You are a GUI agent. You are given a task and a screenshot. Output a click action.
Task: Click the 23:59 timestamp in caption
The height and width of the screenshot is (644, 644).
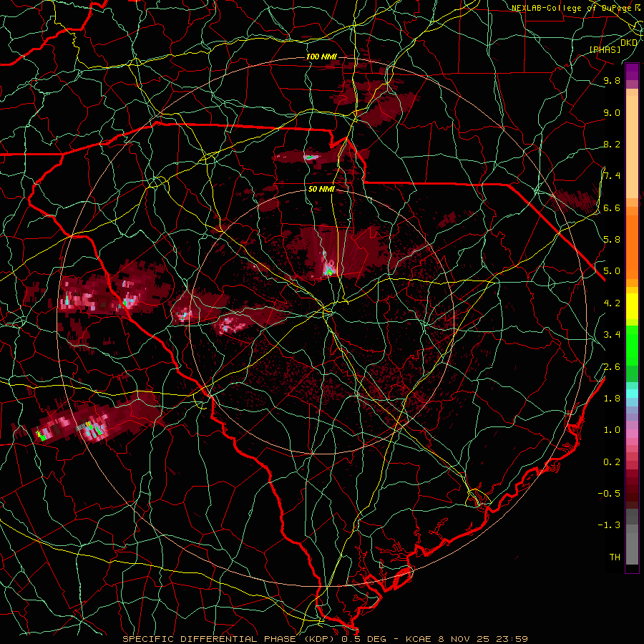coord(513,639)
